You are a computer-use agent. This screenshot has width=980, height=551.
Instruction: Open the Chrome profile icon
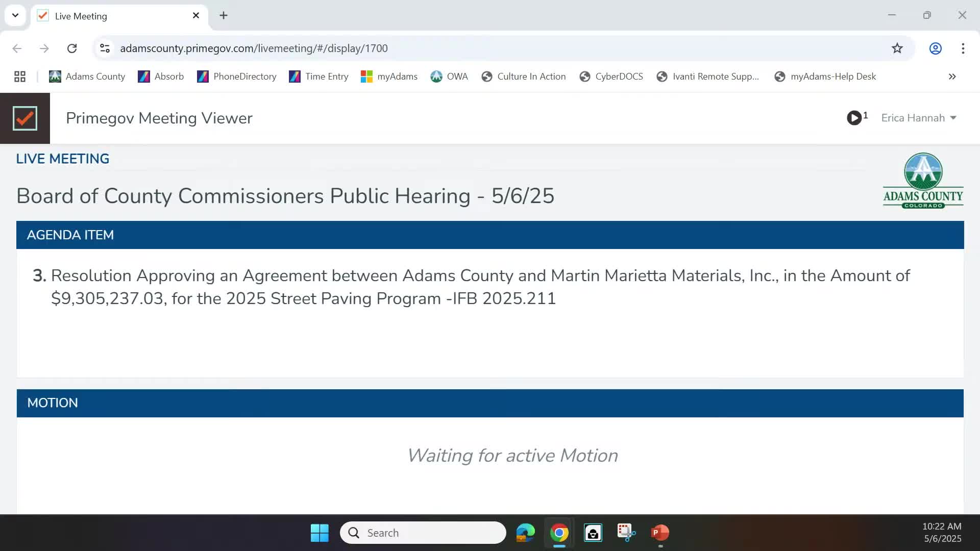click(935, 48)
